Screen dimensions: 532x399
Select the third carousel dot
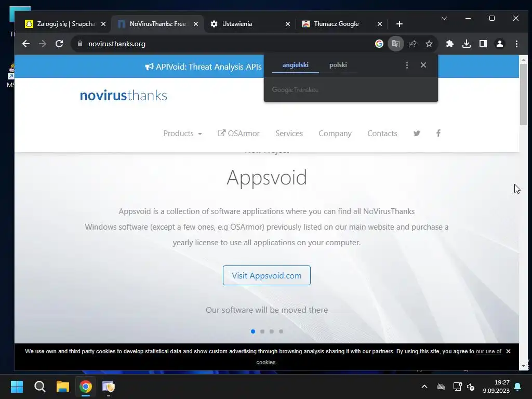272,331
